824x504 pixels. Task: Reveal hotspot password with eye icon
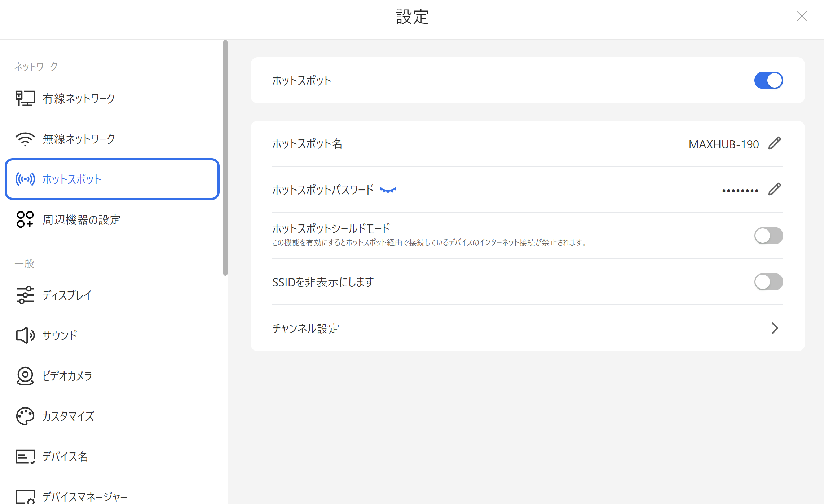tap(388, 190)
